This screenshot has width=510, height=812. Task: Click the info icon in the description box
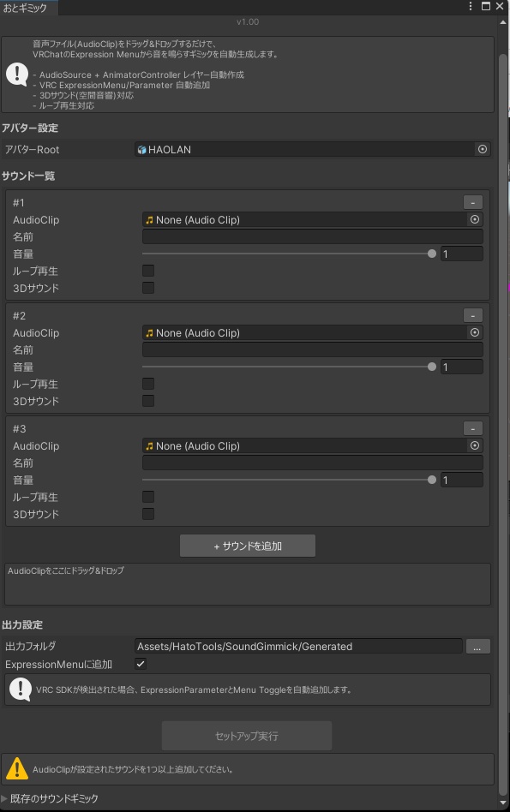[x=16, y=75]
